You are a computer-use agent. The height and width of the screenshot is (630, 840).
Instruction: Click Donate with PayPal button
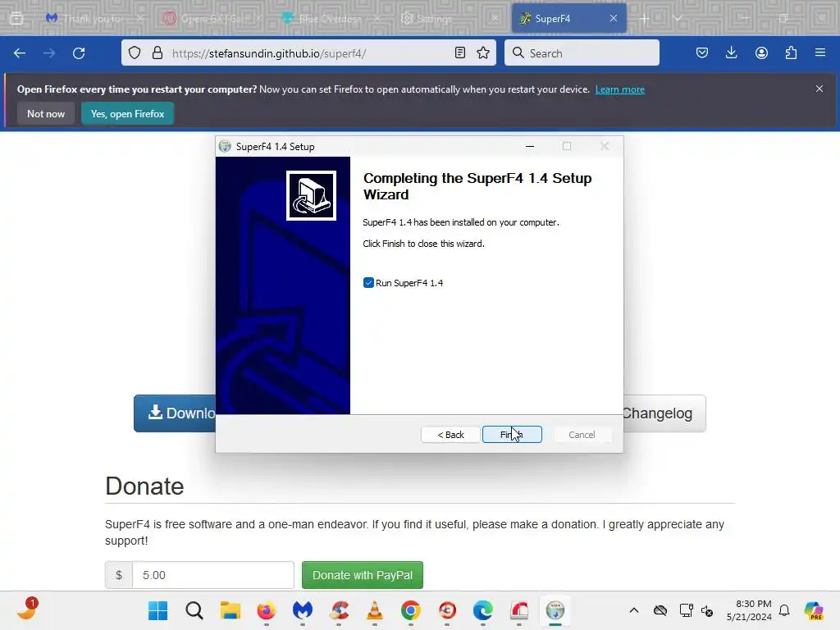[x=362, y=575]
